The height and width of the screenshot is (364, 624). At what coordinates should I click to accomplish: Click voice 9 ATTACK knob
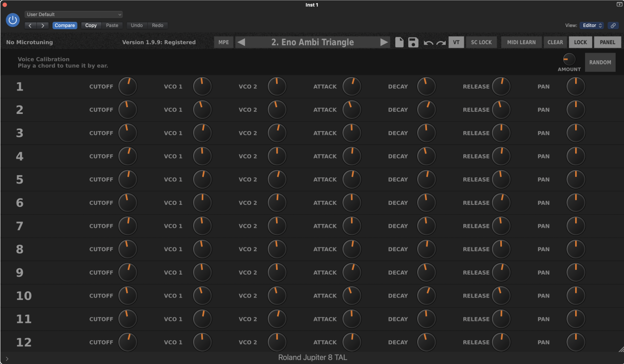(x=352, y=272)
